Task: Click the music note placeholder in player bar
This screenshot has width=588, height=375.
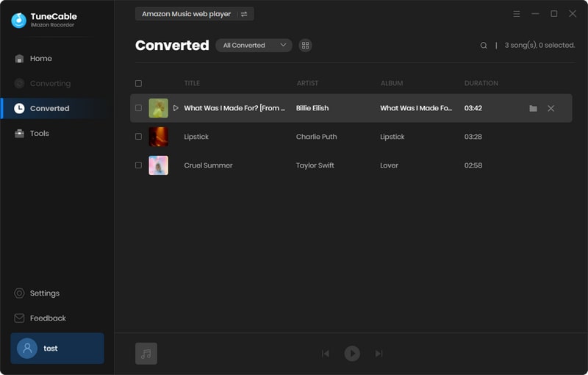Action: [146, 353]
